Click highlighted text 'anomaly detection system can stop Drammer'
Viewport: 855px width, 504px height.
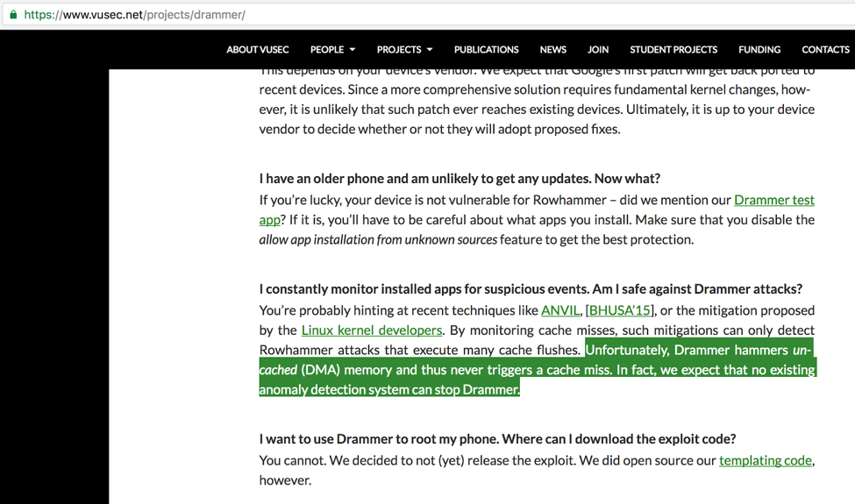coord(388,389)
